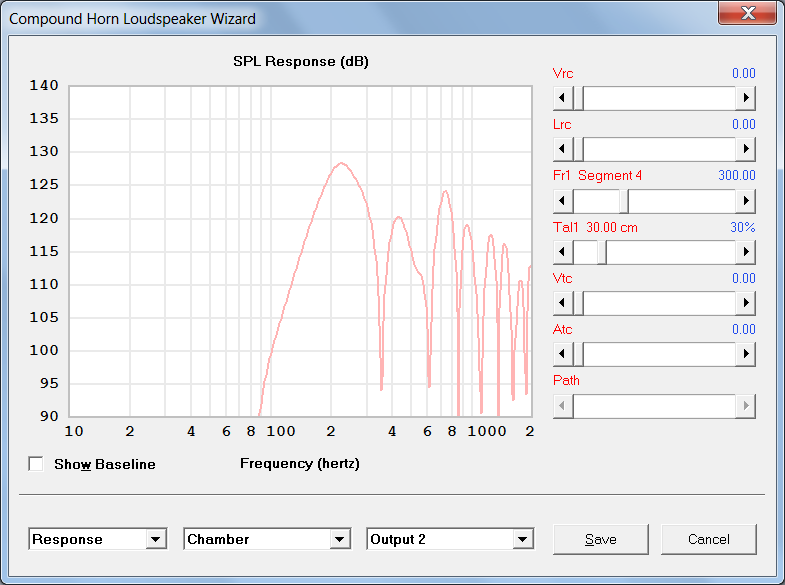This screenshot has height=585, width=785.
Task: Decrease Vrc with left arrow
Action: pyautogui.click(x=563, y=98)
